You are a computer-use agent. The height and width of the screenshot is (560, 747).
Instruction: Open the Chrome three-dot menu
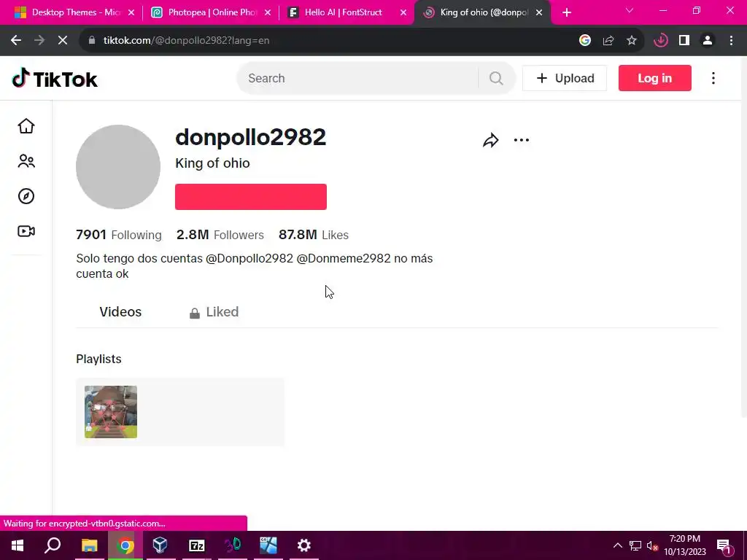[731, 41]
